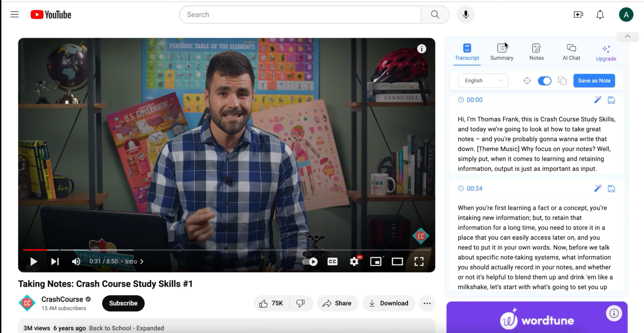Open the notifications bell

tap(600, 14)
